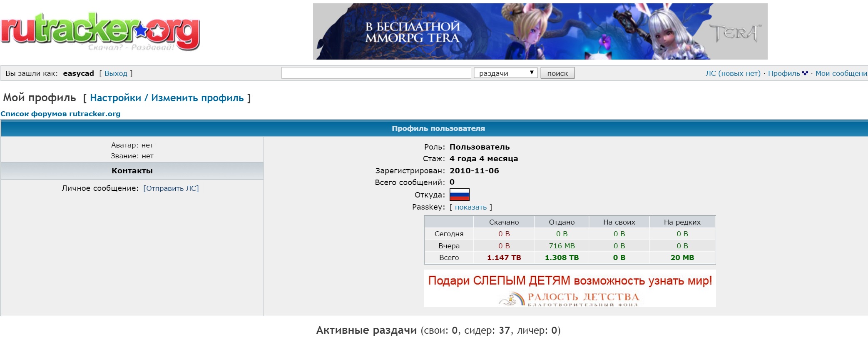Click the Russian flag icon

[x=459, y=195]
